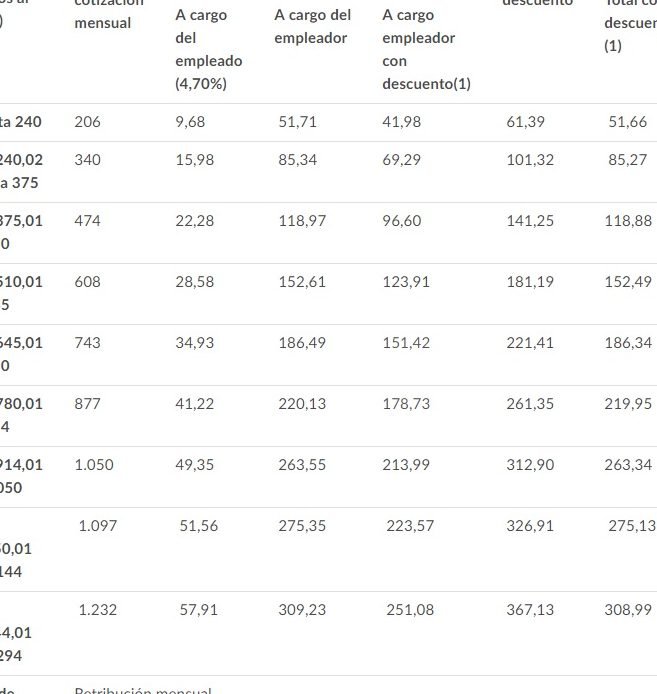Select the cell showing 141,25
657x694 pixels.
point(530,221)
